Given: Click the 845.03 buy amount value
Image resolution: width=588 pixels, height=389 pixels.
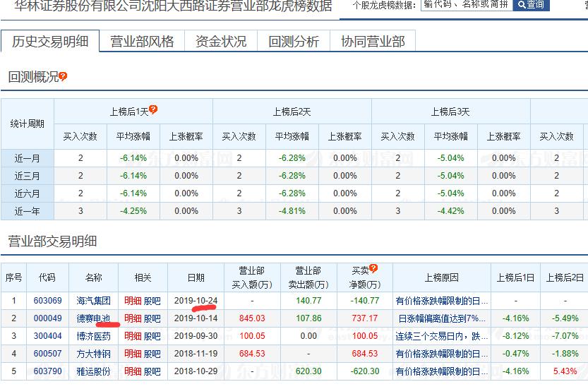Looking at the screenshot, I should (x=252, y=318).
